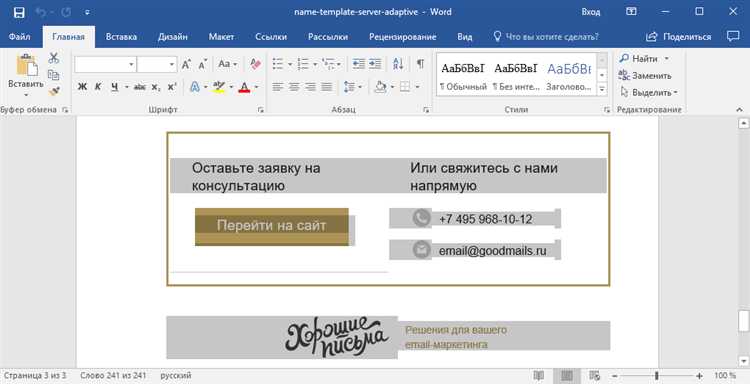750x384 pixels.
Task: Click the Перейти на сайт document button
Action: click(x=272, y=226)
